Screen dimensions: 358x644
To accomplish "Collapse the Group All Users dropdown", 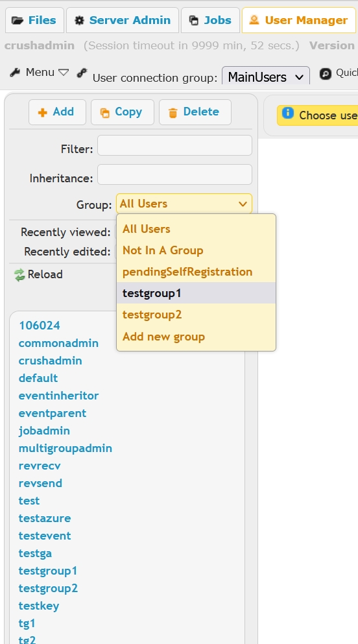I will (x=184, y=204).
